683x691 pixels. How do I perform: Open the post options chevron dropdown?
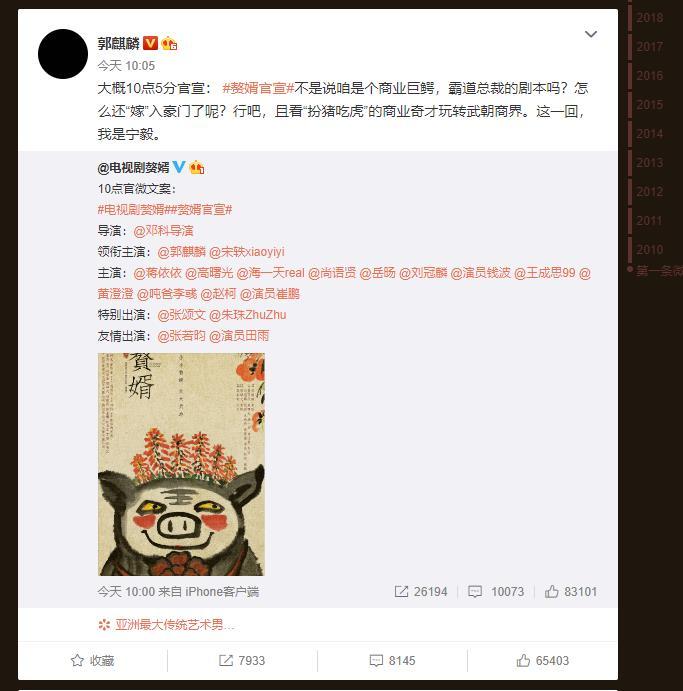pos(590,34)
